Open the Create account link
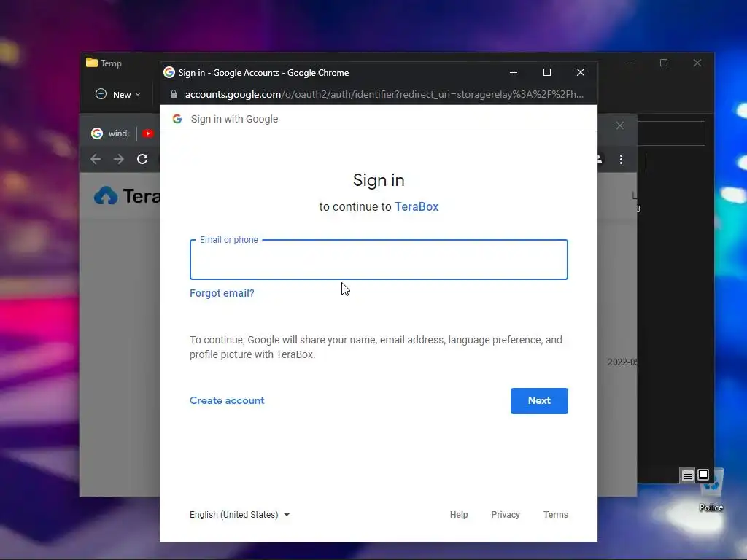747x560 pixels. point(227,400)
